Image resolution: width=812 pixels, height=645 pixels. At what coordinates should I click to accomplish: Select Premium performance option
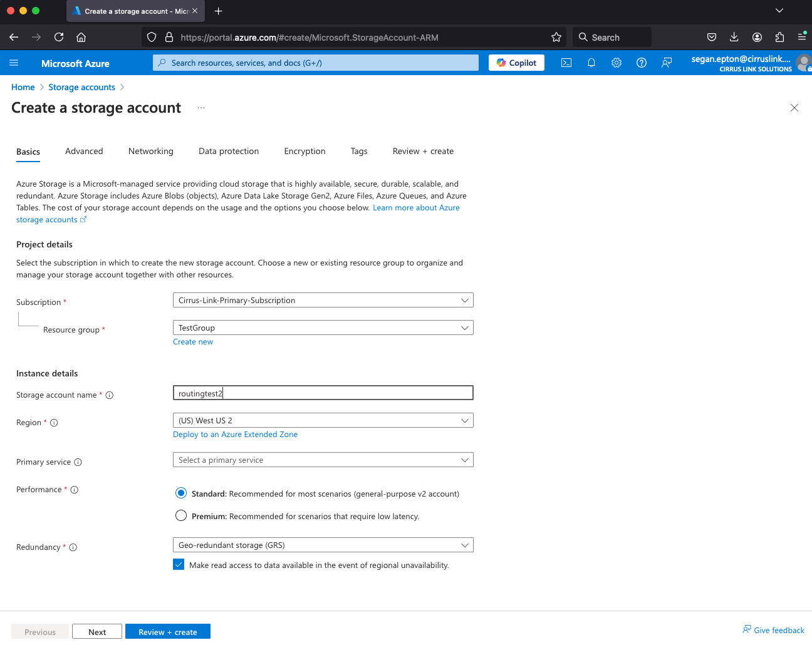(x=181, y=515)
